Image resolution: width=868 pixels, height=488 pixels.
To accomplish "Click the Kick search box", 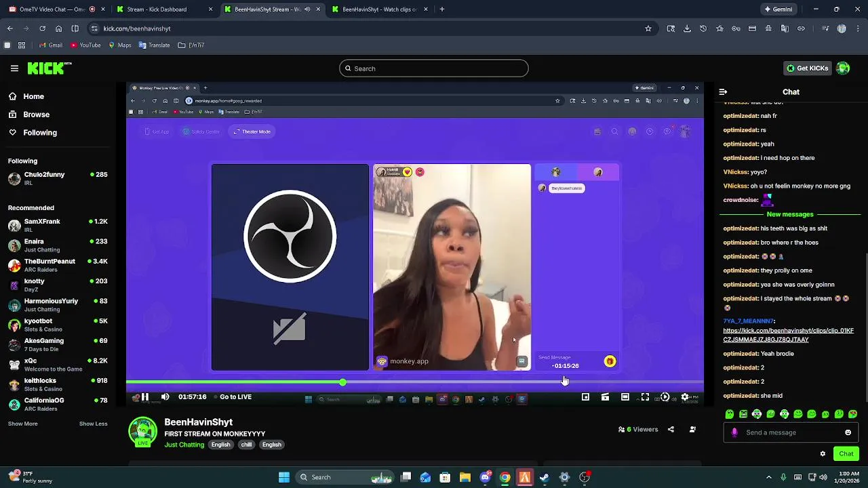I will pos(434,68).
